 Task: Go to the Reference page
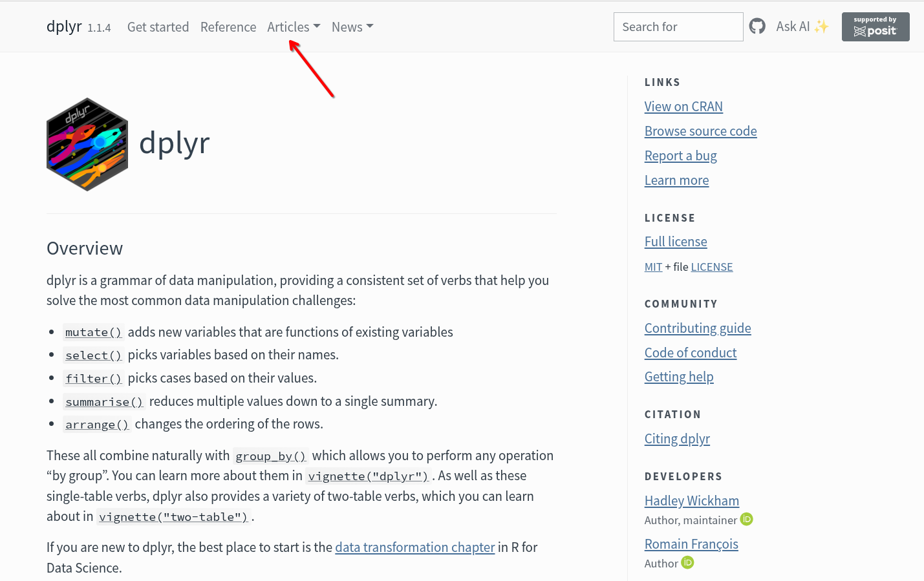click(228, 27)
